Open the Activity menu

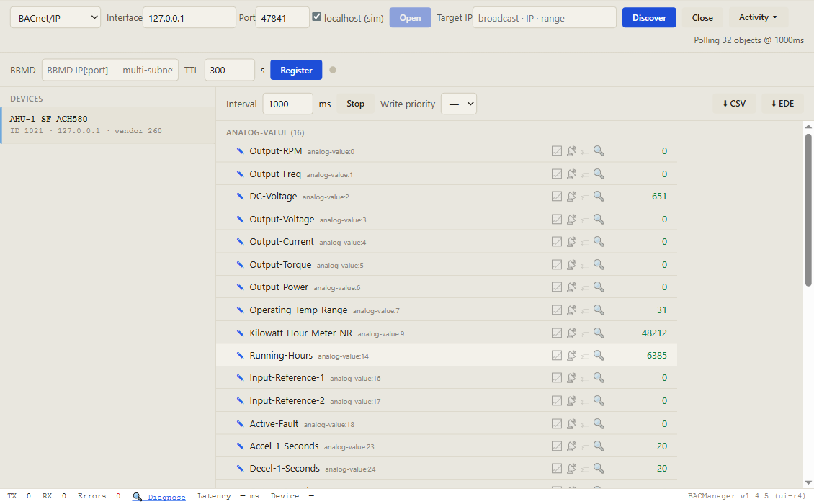(x=758, y=17)
